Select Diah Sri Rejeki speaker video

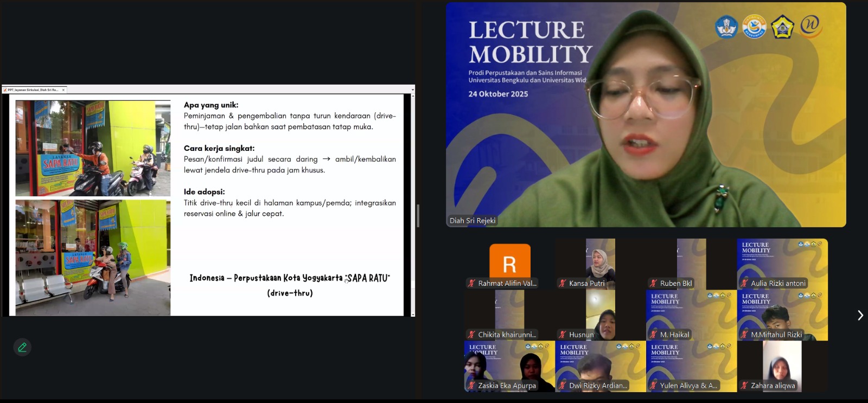click(x=646, y=114)
